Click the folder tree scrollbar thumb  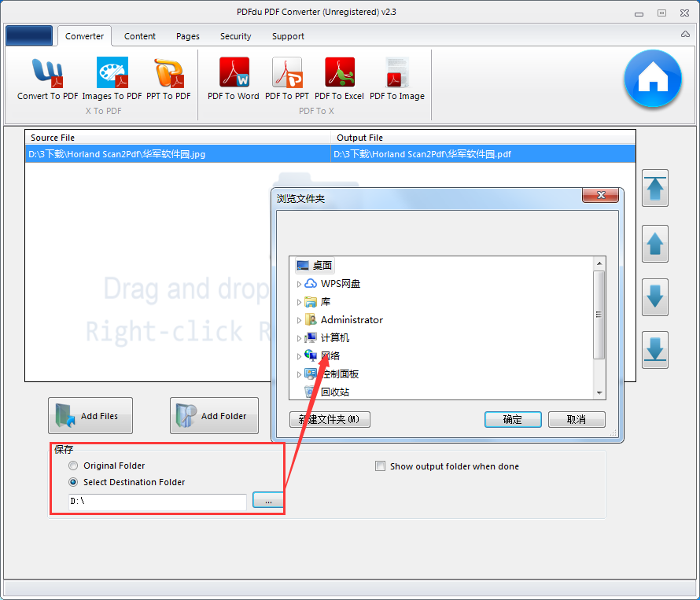click(x=599, y=315)
